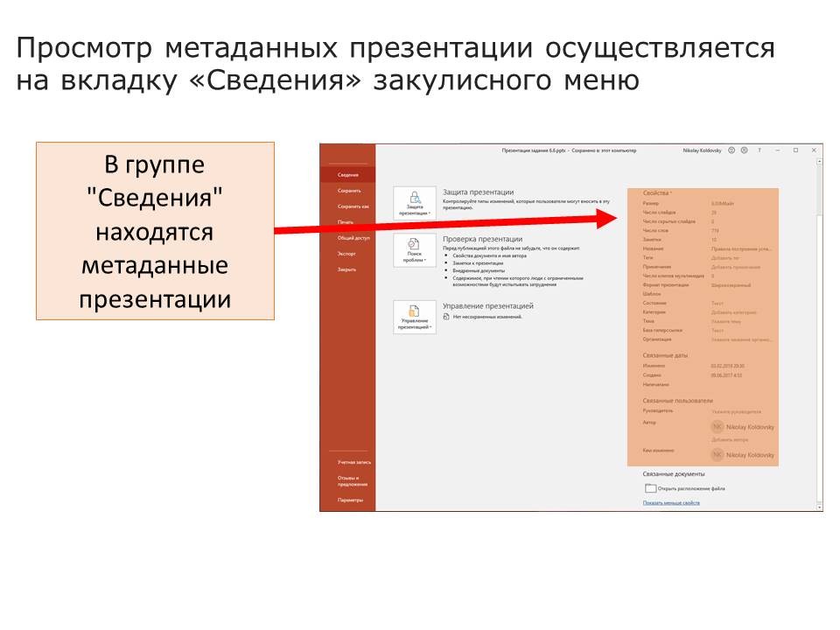Open the Печать menu item
840x630 pixels.
tap(346, 222)
